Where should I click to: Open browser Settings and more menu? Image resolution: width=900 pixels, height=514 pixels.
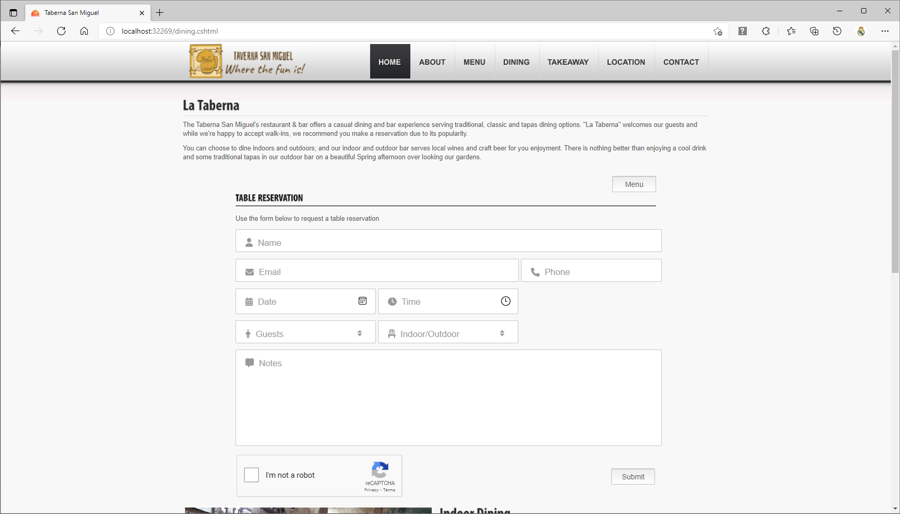(x=885, y=31)
